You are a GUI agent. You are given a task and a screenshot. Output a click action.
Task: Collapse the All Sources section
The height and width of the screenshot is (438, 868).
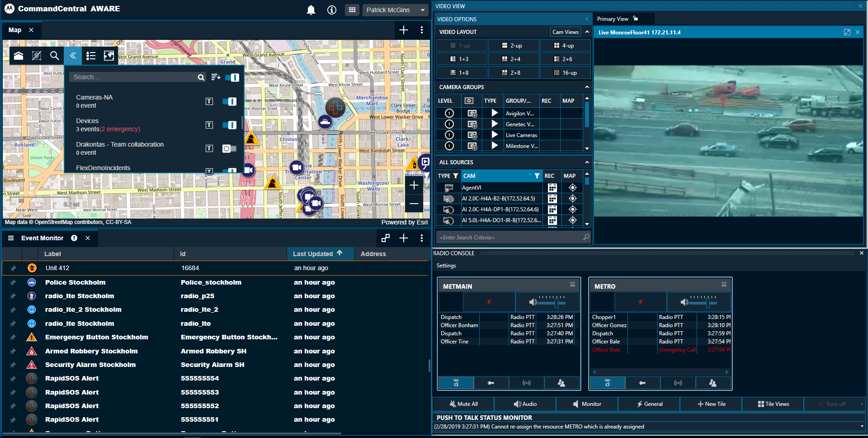point(587,162)
